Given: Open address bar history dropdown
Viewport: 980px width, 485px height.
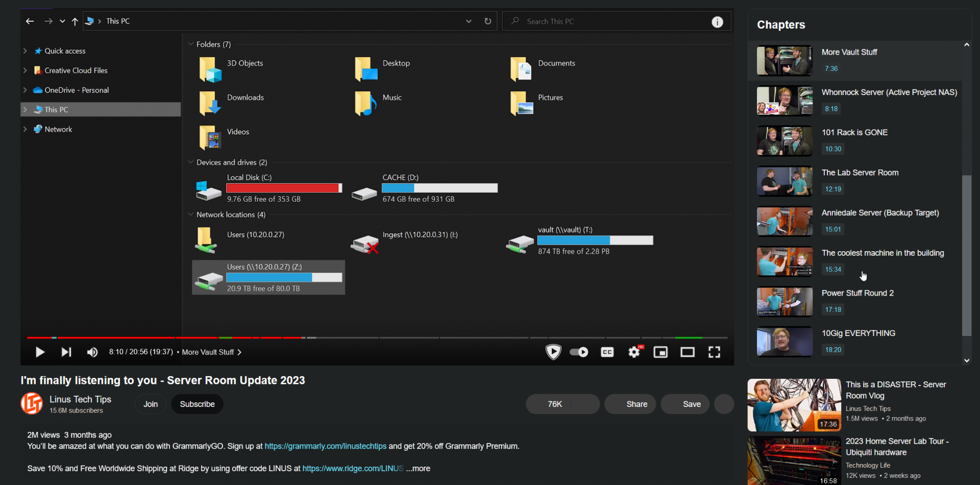Looking at the screenshot, I should click(469, 21).
